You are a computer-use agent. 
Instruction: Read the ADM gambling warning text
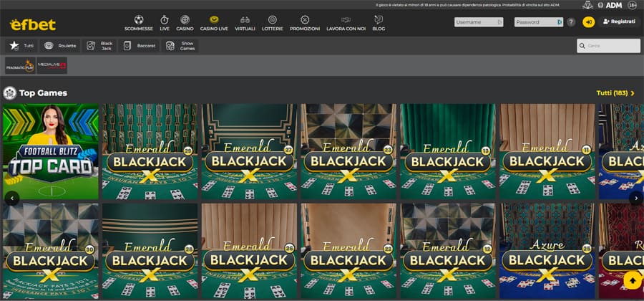(468, 5)
